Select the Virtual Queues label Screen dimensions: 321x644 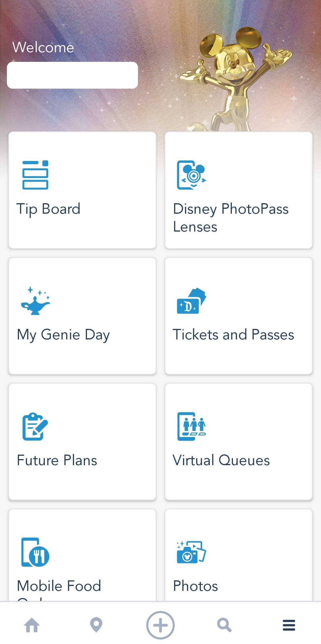point(221,460)
